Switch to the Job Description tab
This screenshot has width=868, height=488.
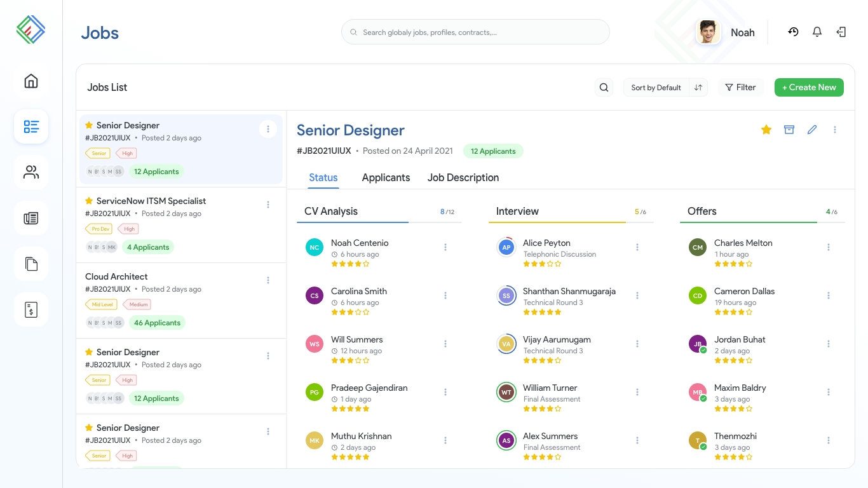point(463,178)
